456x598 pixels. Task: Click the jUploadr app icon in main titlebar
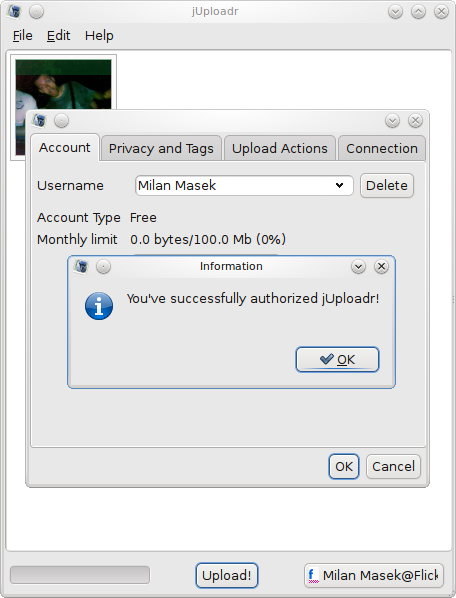tap(14, 12)
